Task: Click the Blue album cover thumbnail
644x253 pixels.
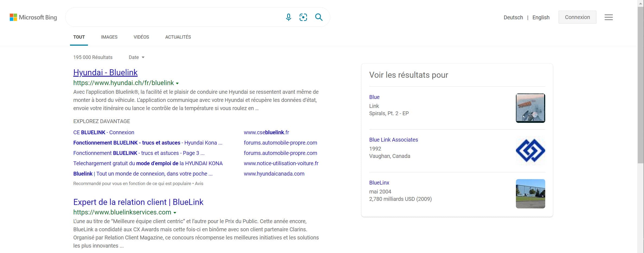Action: pos(530,108)
